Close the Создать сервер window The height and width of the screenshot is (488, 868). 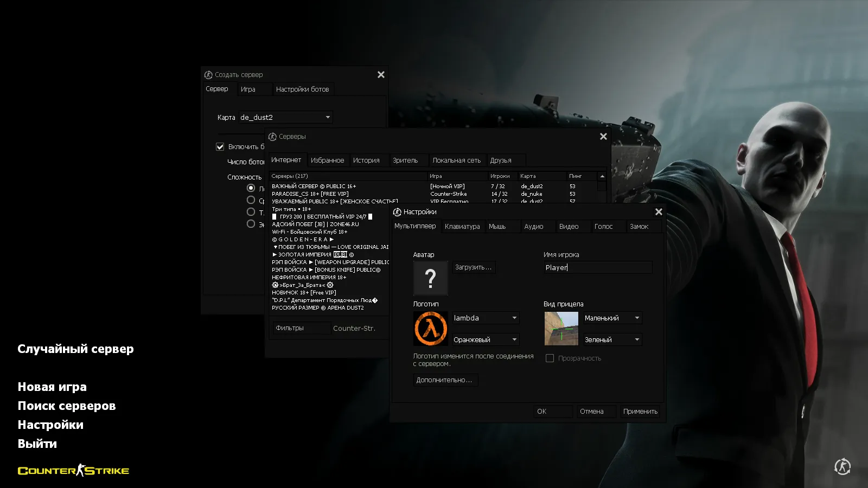click(381, 75)
